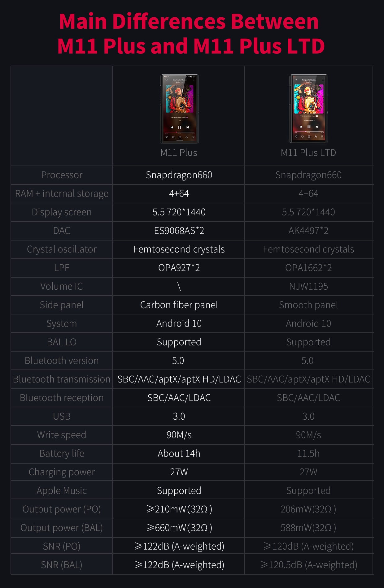384x588 pixels.
Task: Collapse player with chevron on M11 Plus LTD
Action: coord(296,80)
